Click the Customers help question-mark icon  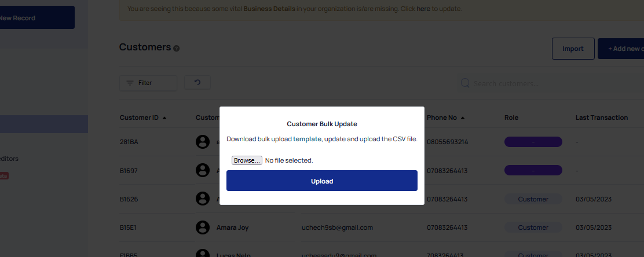(176, 49)
